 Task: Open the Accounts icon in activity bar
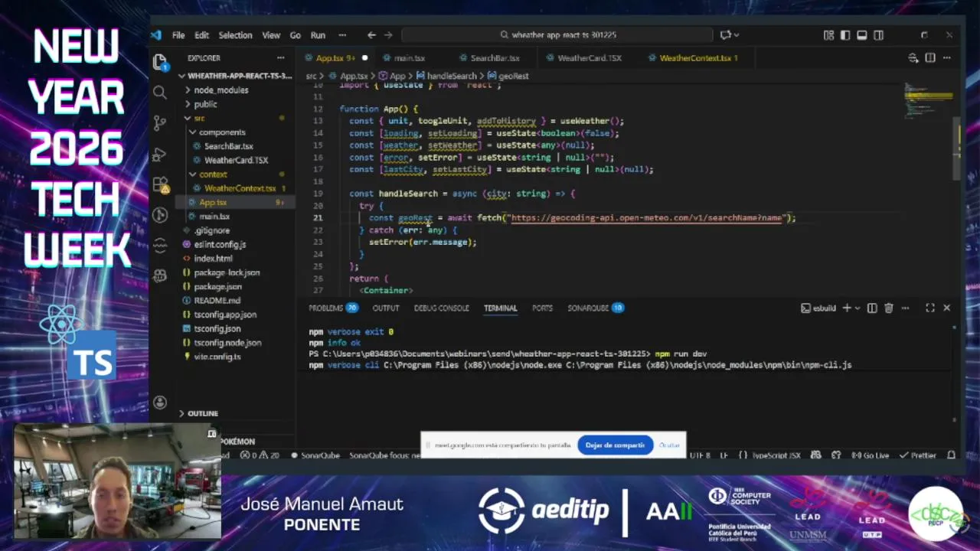coord(160,403)
